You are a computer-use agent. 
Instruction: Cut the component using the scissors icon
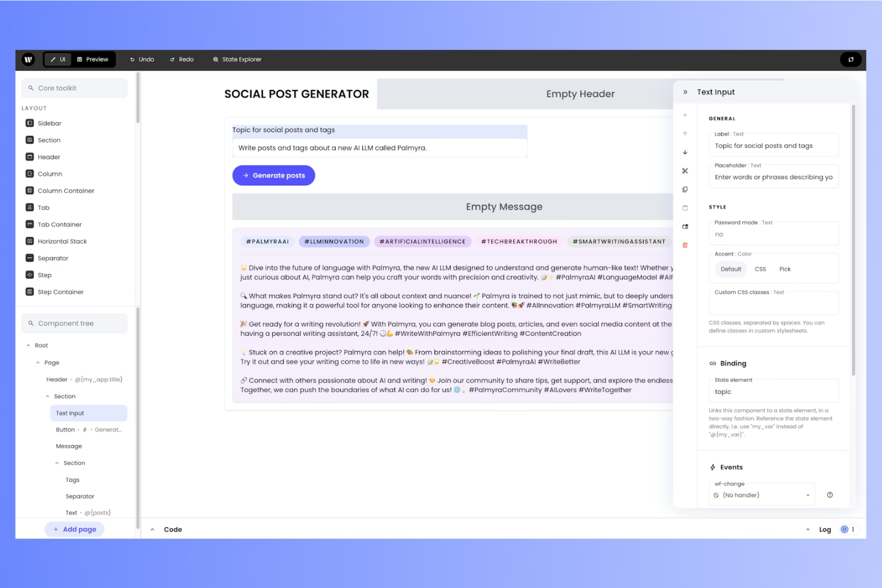pos(685,170)
